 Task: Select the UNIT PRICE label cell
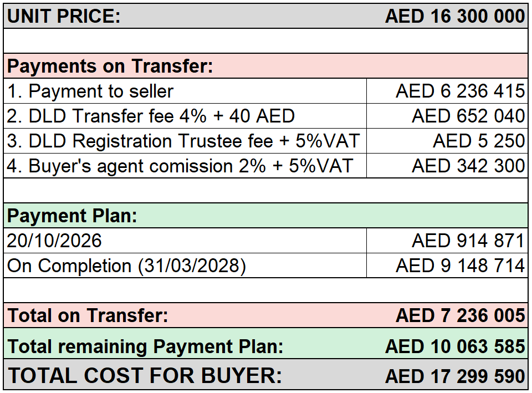coord(64,16)
